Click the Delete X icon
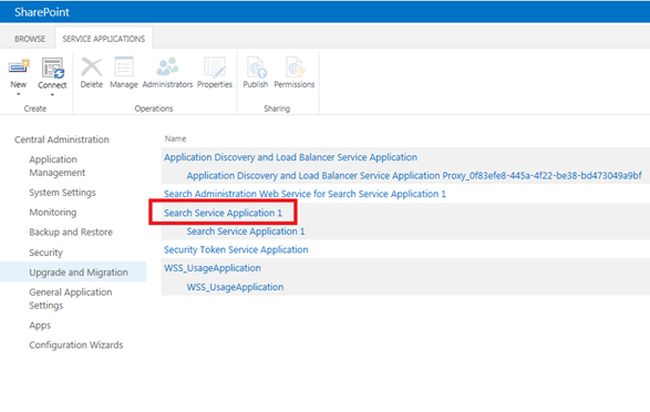The height and width of the screenshot is (412, 650). pos(92,67)
